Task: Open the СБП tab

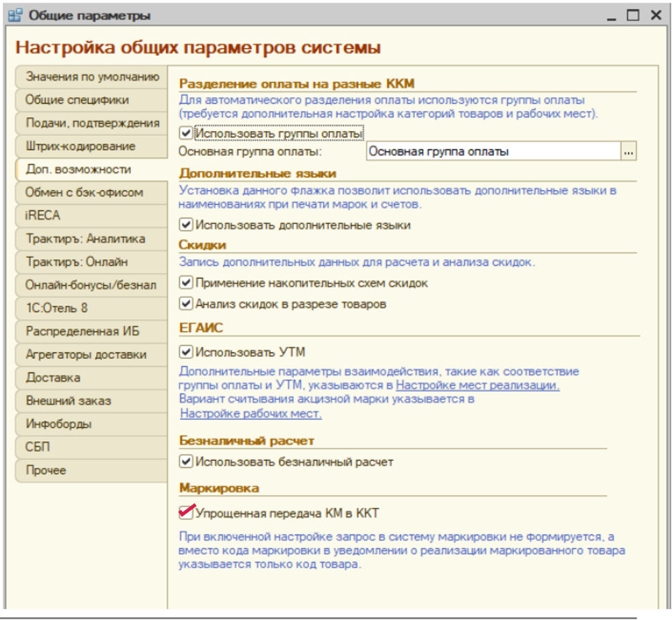Action: pos(38,447)
